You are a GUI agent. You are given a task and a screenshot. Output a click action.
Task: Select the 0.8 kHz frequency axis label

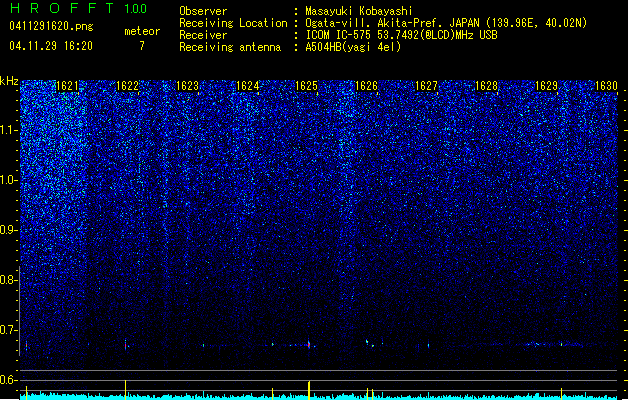coord(9,280)
